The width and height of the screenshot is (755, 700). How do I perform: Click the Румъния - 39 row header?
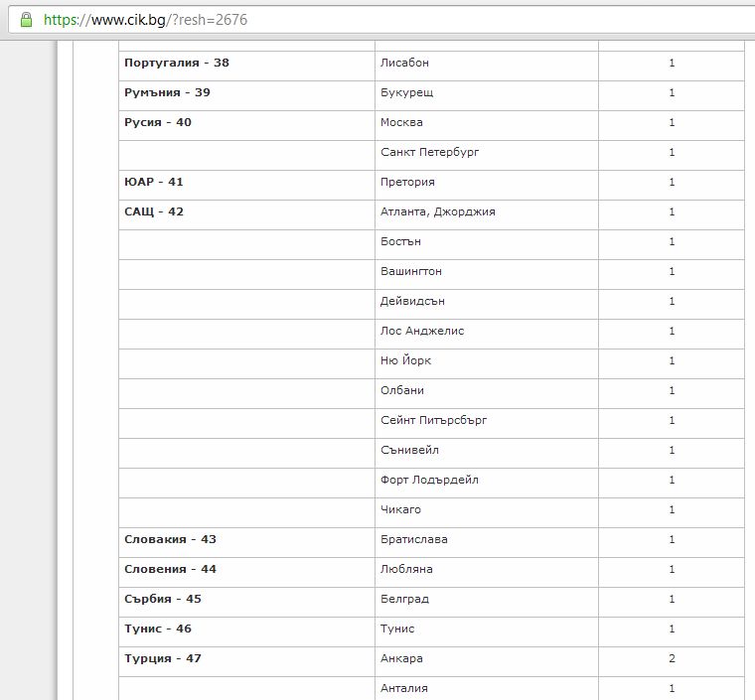pyautogui.click(x=167, y=92)
